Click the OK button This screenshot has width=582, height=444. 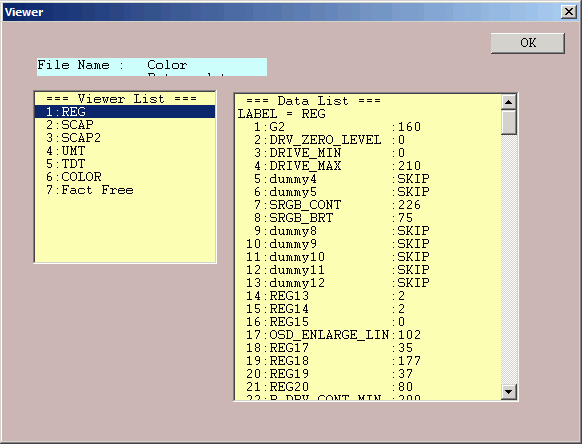click(527, 43)
